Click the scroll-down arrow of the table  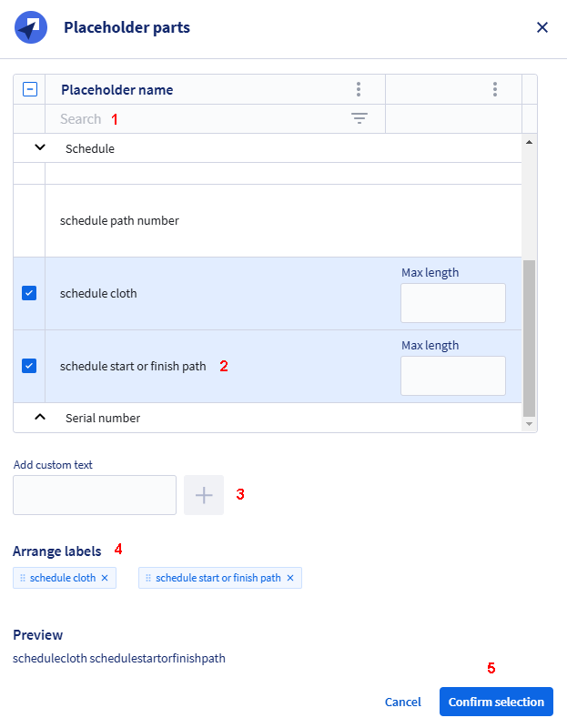click(x=529, y=424)
